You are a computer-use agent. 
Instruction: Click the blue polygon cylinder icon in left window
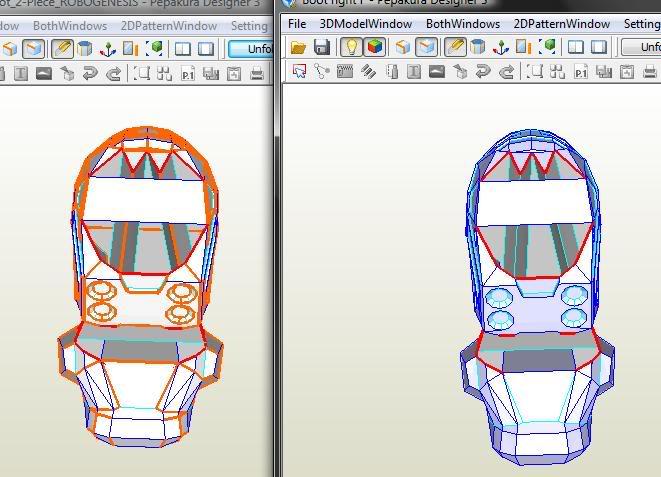click(x=85, y=49)
